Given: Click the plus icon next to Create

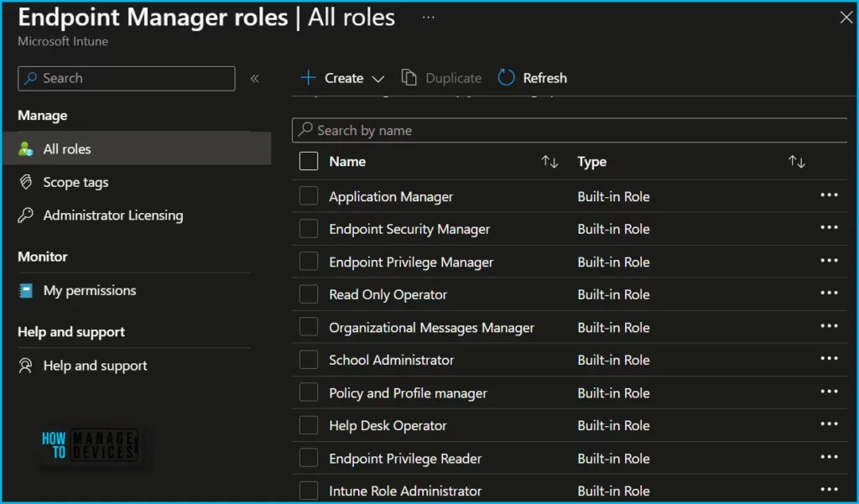Looking at the screenshot, I should tap(309, 78).
